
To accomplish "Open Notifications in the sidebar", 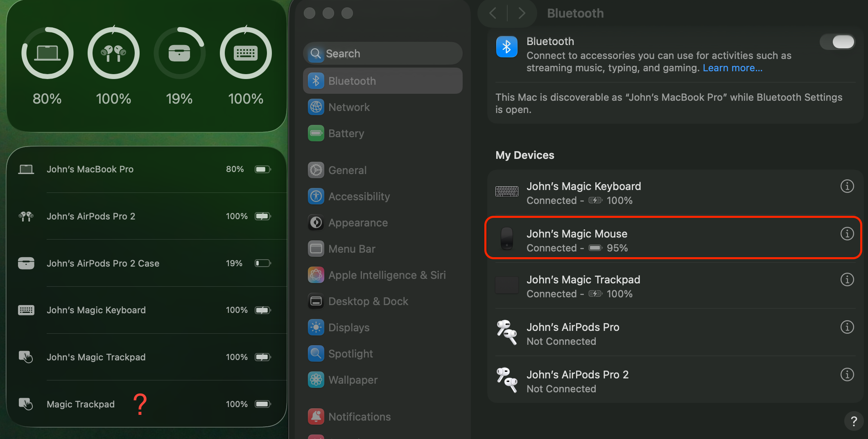I will (383, 416).
